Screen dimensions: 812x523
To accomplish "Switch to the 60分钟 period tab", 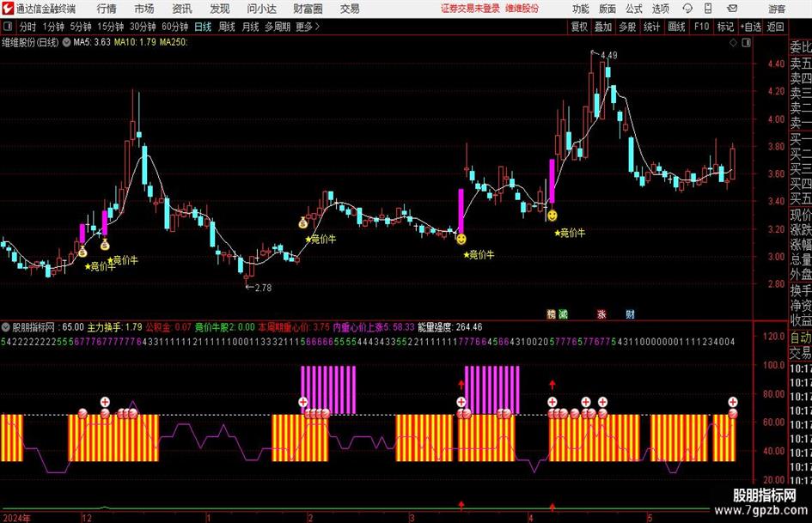I will tap(175, 27).
